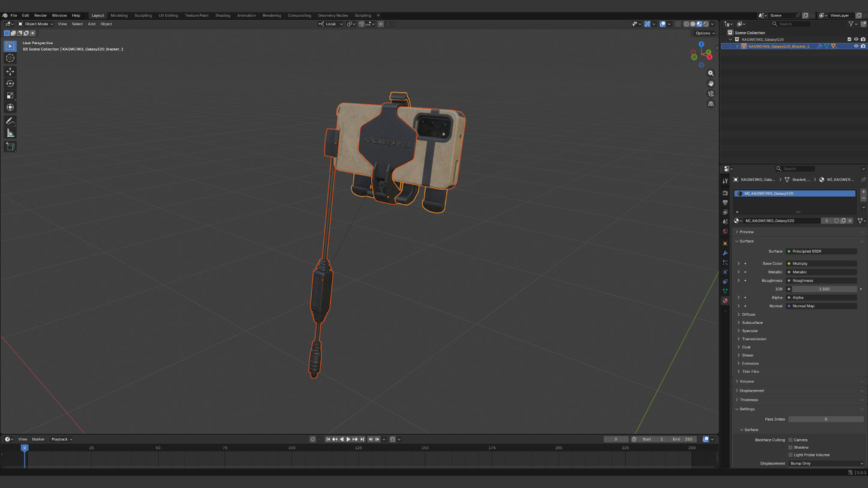Switch to Rendered viewport shading
Image resolution: width=868 pixels, height=488 pixels.
click(706, 24)
